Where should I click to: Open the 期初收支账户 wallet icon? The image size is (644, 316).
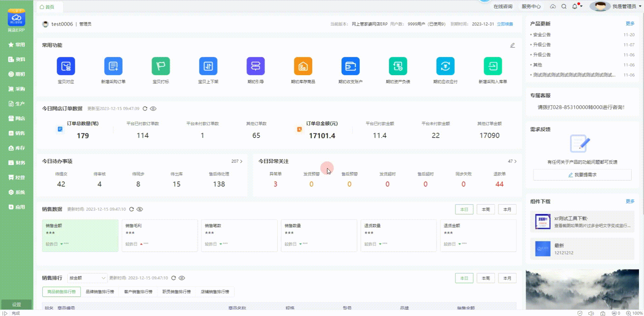click(x=350, y=66)
